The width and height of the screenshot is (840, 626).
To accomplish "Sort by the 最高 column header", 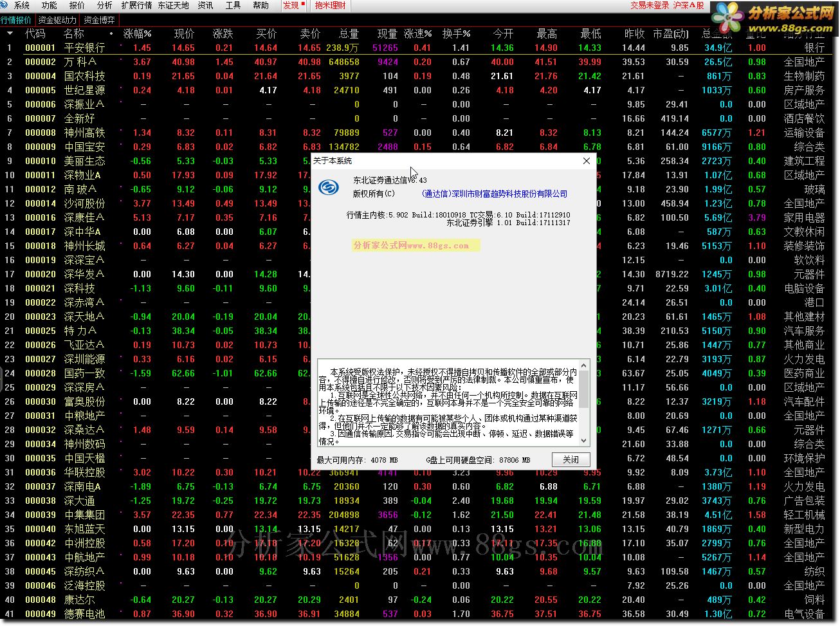I will [x=547, y=33].
